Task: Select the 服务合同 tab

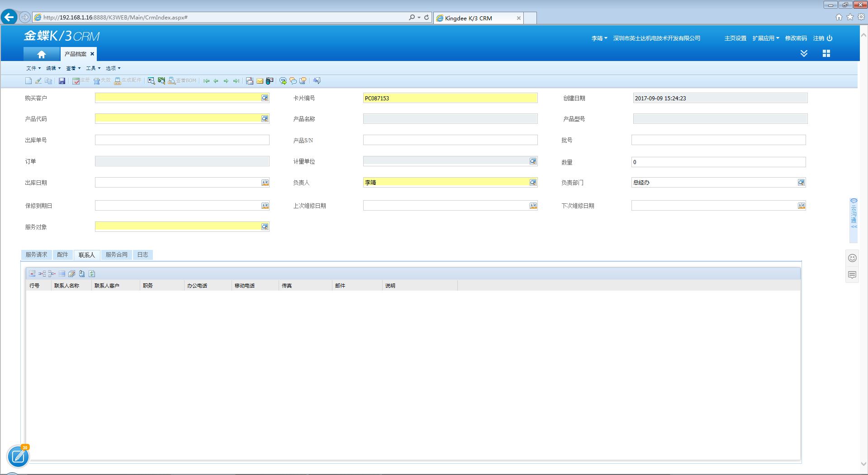Action: pos(116,255)
